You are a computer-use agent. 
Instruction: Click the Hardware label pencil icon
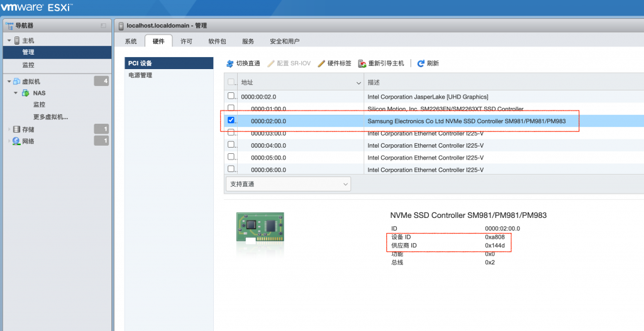tap(321, 63)
